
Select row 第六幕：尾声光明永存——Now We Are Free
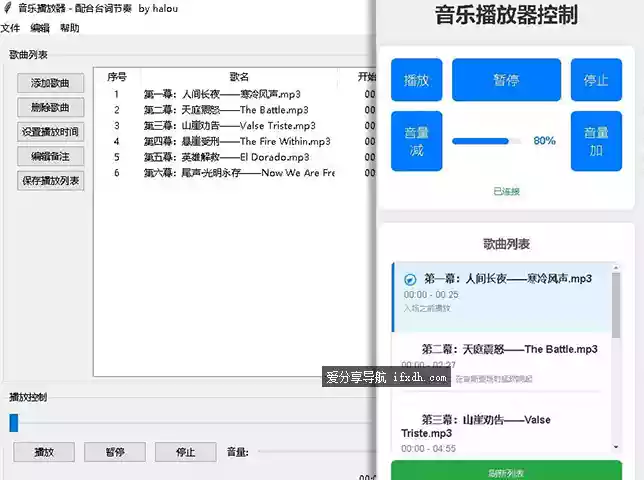coord(234,173)
